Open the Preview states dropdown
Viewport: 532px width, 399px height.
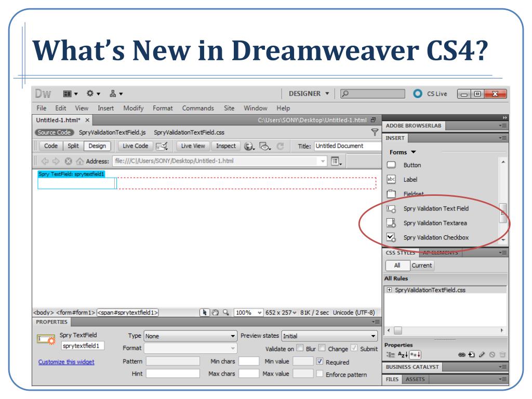point(329,336)
